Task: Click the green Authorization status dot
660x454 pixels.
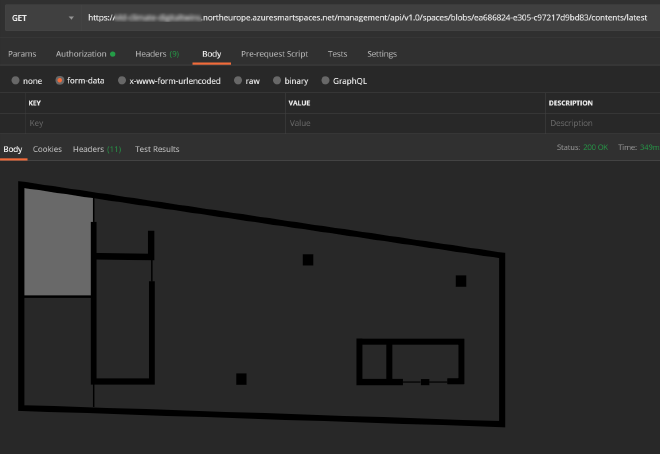Action: pyautogui.click(x=113, y=54)
